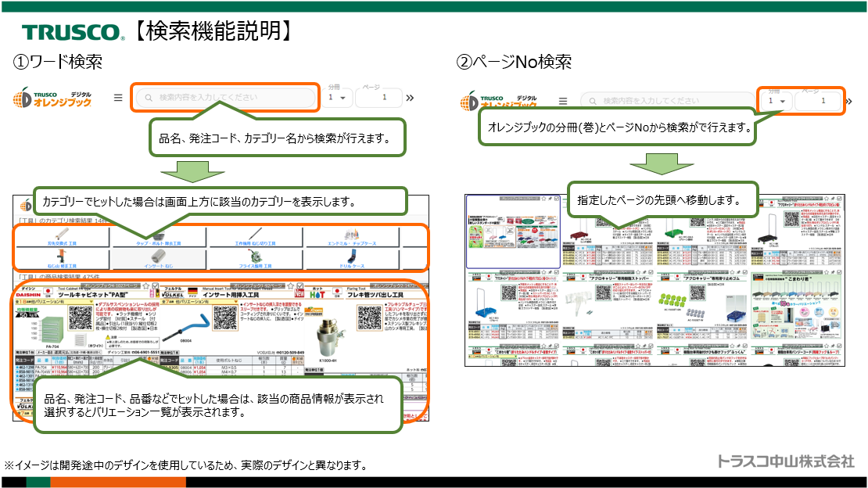
Task: Expand 全18 他バリエーション有 variation bar
Action: click(x=54, y=302)
